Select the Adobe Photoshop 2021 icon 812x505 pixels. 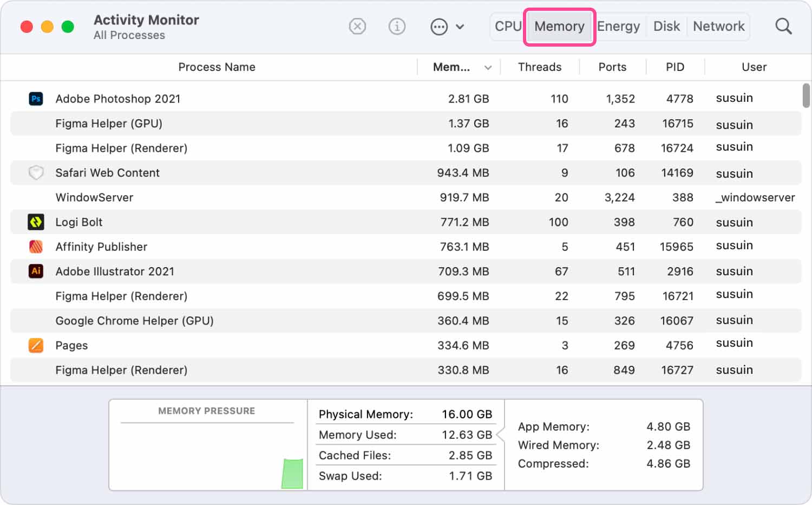point(36,99)
